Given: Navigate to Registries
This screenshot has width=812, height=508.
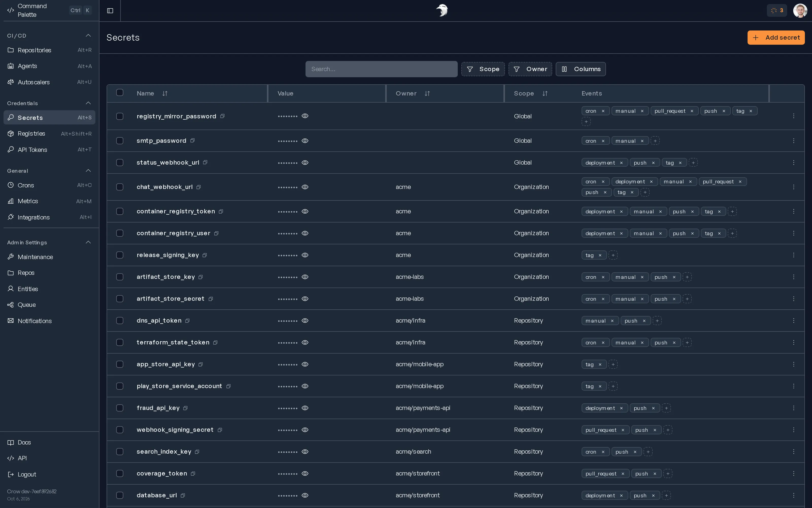Looking at the screenshot, I should click(x=49, y=134).
